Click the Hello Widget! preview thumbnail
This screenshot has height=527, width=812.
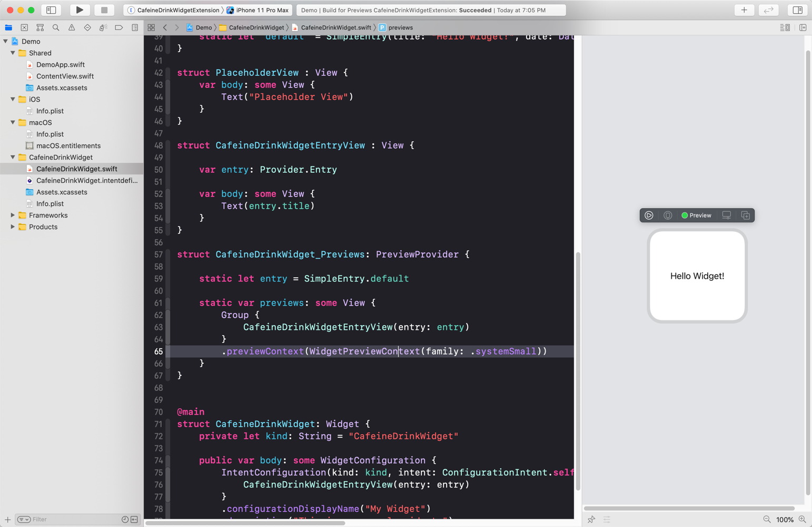pos(697,276)
